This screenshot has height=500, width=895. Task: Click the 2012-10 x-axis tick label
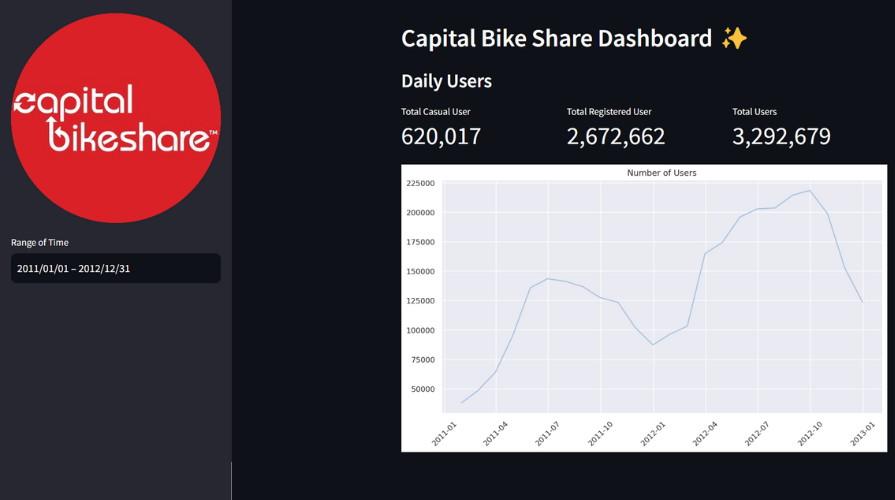tap(810, 434)
